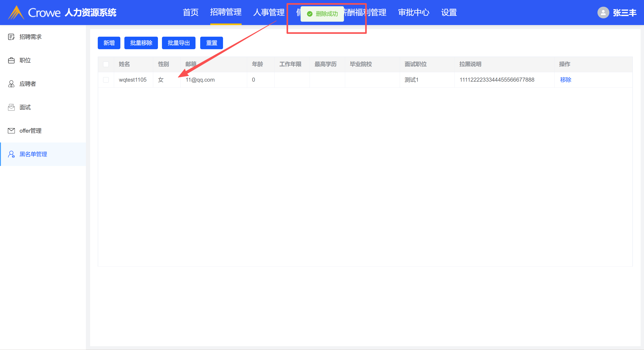This screenshot has height=350, width=644.
Task: Switch to 审批中心 tab
Action: [x=414, y=13]
